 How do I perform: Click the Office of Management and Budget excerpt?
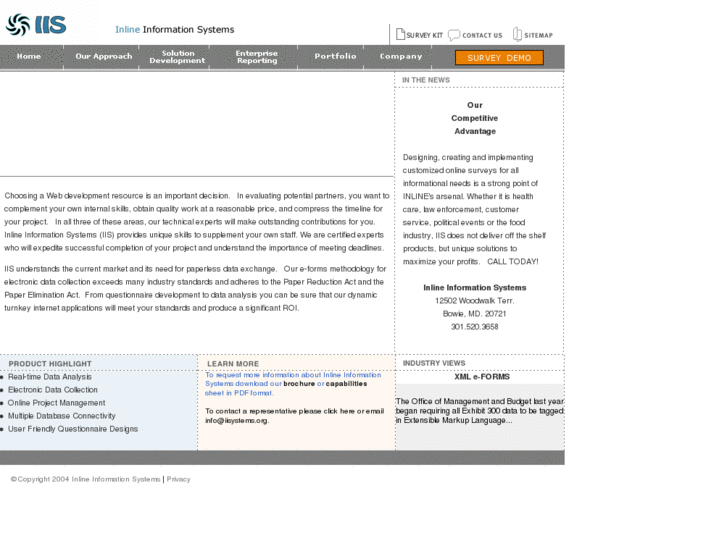pyautogui.click(x=480, y=411)
